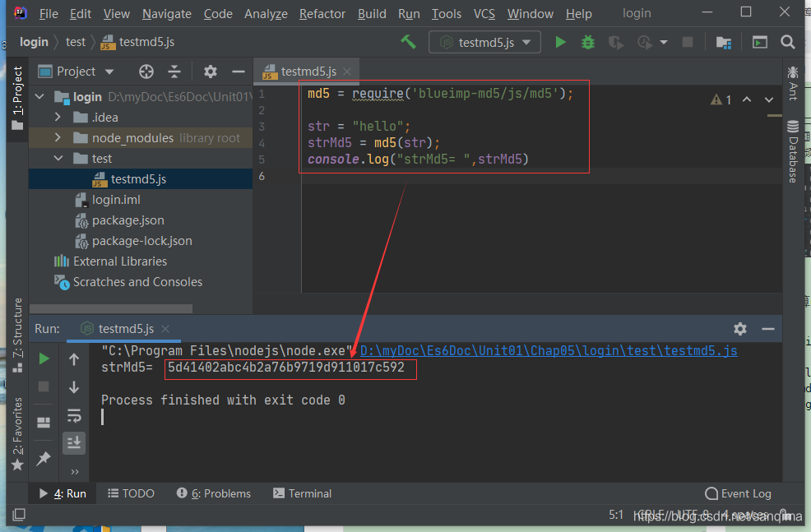This screenshot has height=532, width=811.
Task: Collapse the login project root
Action: tap(39, 97)
